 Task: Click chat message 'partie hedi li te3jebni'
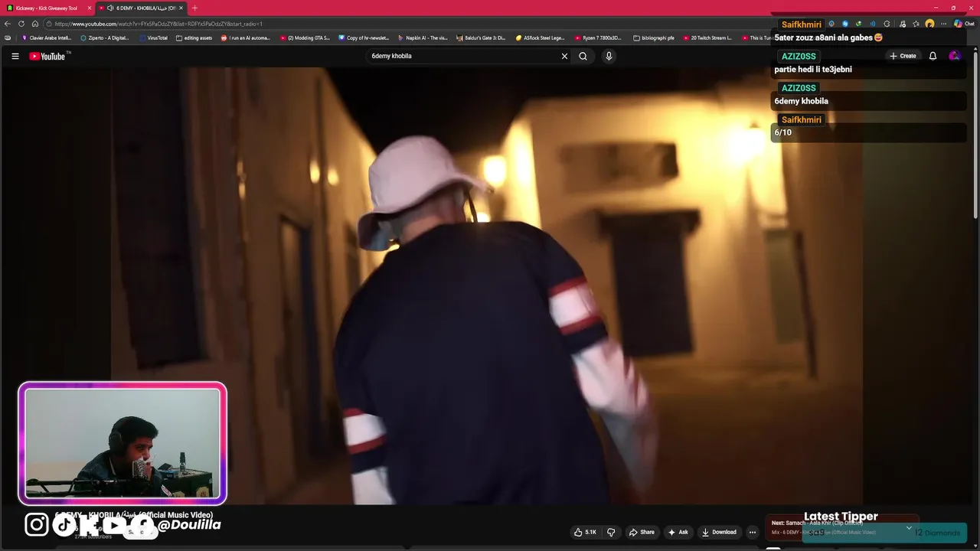point(813,70)
